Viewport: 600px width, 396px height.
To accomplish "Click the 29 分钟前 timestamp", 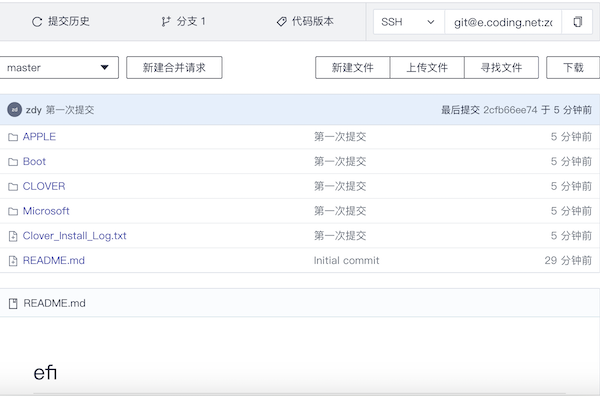I will point(568,261).
